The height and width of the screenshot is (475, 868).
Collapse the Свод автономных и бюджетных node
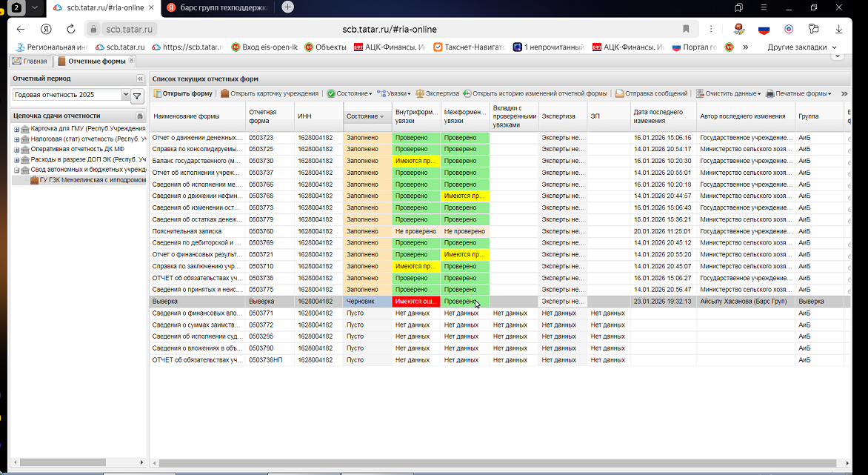(x=16, y=170)
